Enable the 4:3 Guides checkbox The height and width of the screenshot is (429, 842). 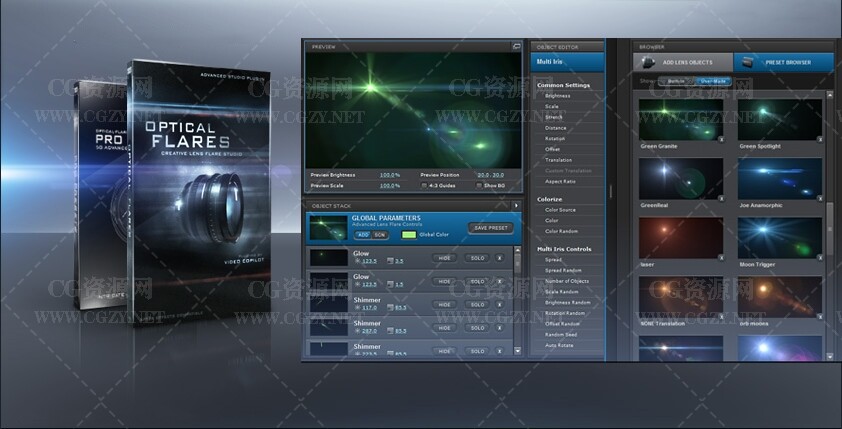click(x=425, y=185)
